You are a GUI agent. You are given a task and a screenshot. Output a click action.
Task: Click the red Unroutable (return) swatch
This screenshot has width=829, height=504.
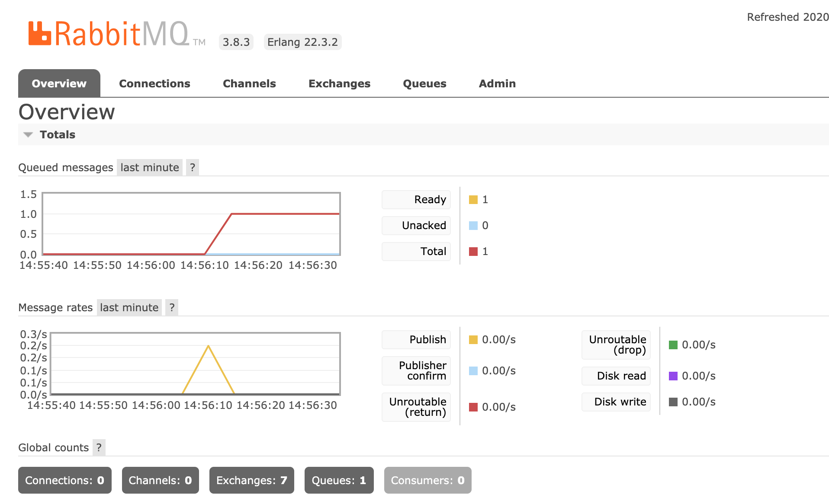473,407
